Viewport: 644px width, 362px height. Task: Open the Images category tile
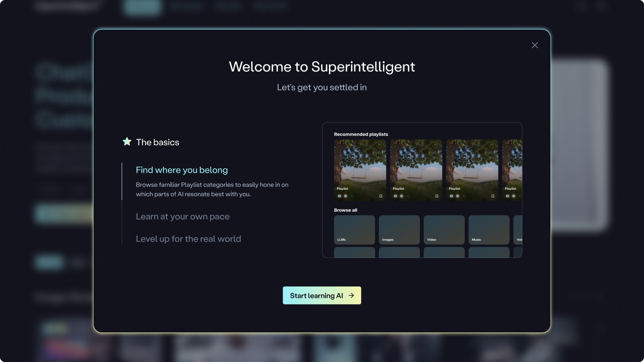point(399,230)
